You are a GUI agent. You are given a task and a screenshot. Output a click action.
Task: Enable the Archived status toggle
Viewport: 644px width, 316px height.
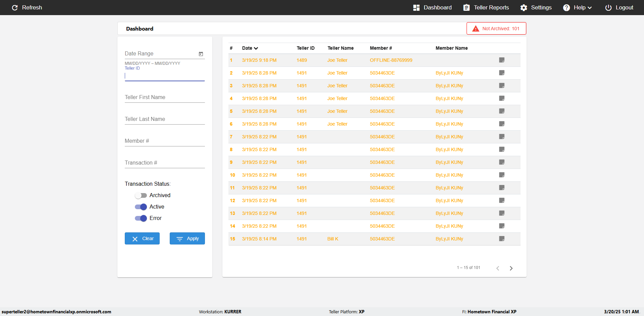[141, 195]
